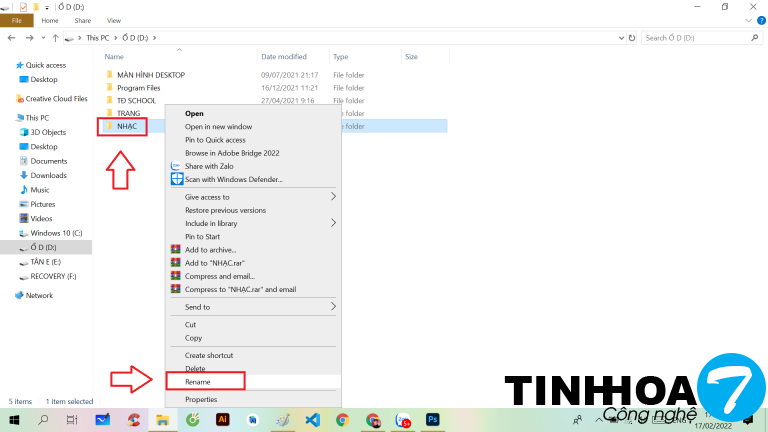The image size is (768, 432).
Task: Expand the Give access to submenu
Action: [333, 197]
